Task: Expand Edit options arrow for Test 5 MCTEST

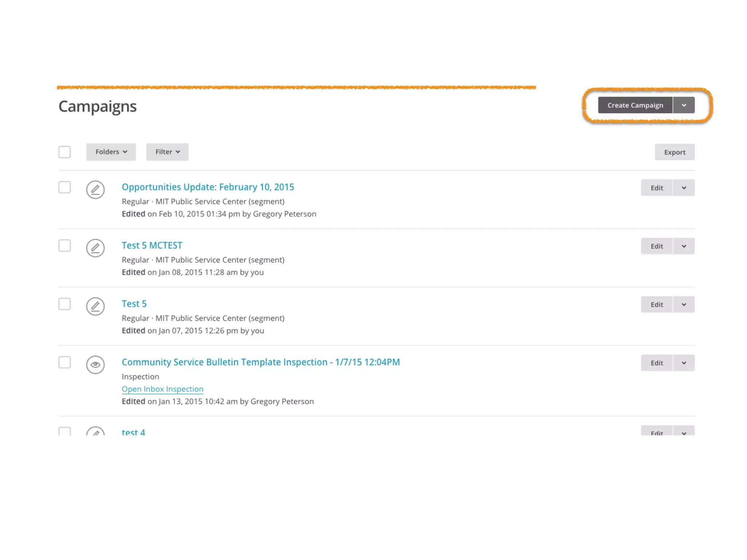Action: point(684,246)
